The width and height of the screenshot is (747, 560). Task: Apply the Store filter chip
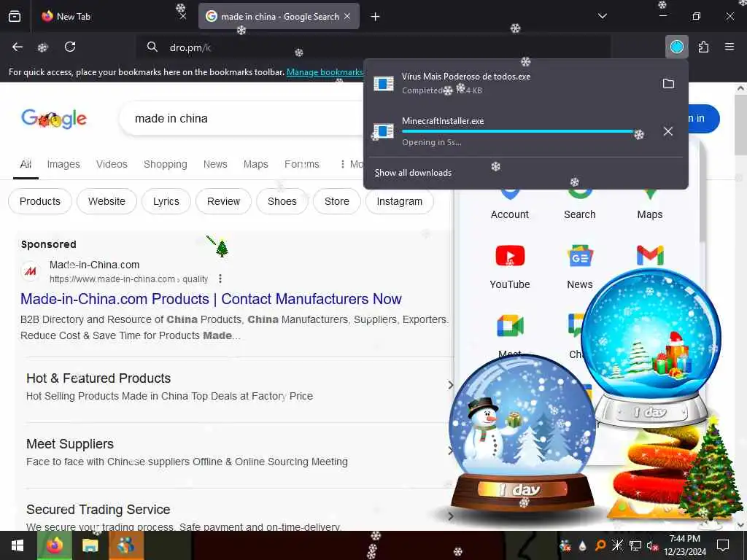[x=337, y=201]
